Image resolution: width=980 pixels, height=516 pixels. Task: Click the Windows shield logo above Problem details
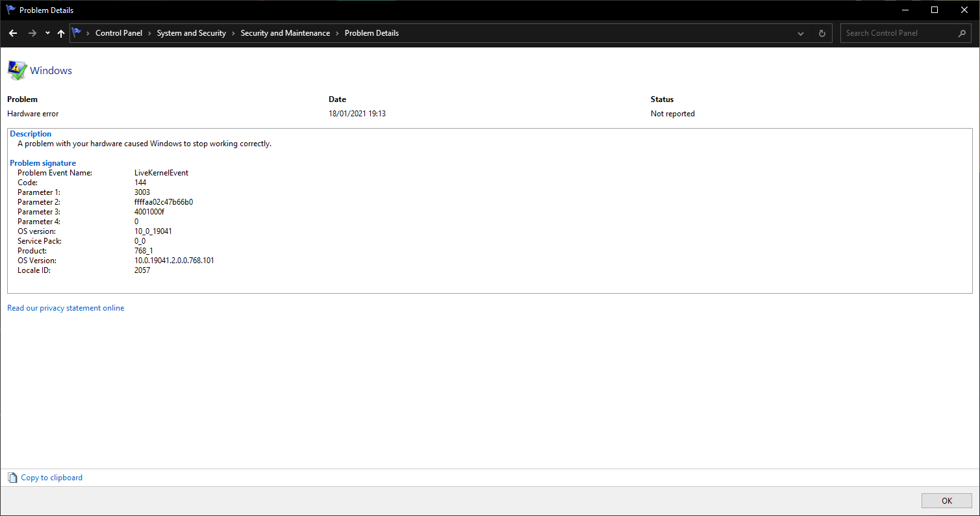click(18, 70)
